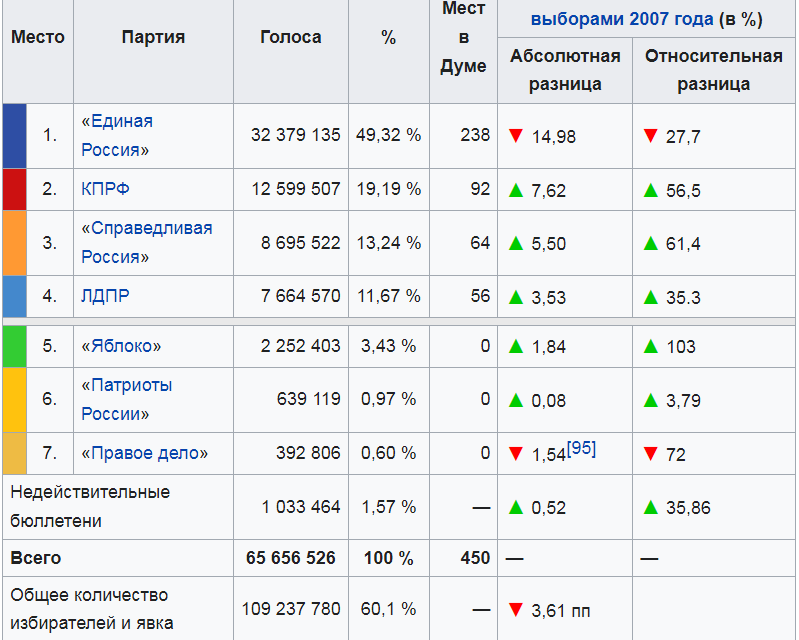Select vote count 639 119
799x640 pixels.
tap(308, 399)
